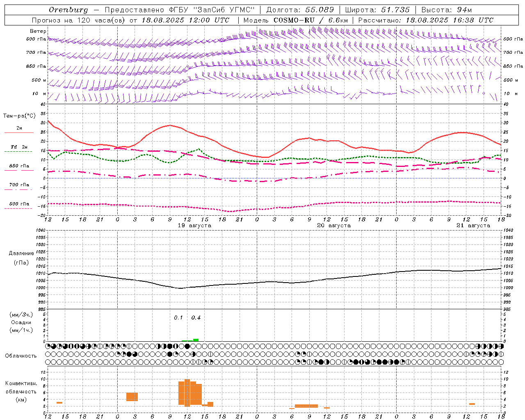Click the "(км)" unit label
Viewport: 525px width, 420px height.
pos(21,399)
